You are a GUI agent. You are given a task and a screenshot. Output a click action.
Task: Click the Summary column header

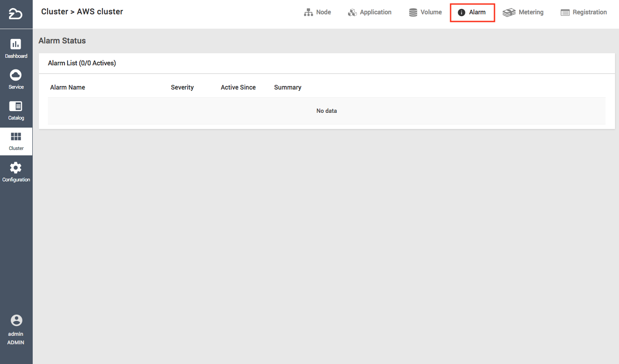click(x=288, y=87)
